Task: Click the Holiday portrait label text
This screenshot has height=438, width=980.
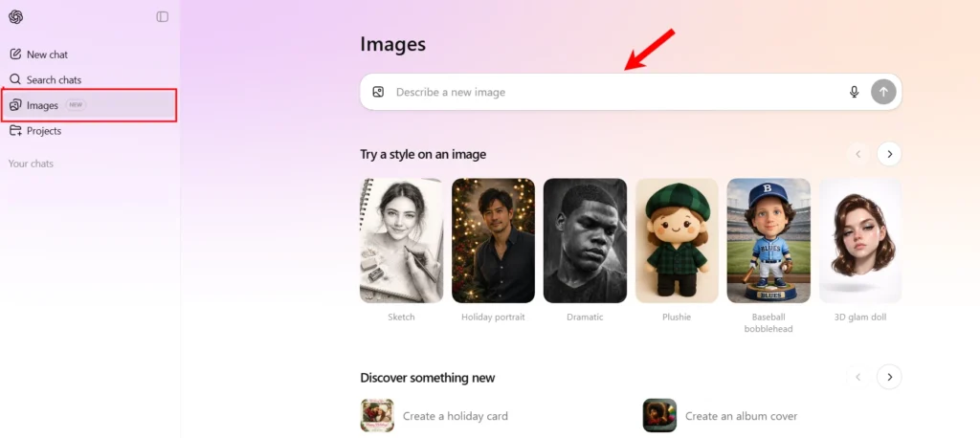Action: point(493,317)
